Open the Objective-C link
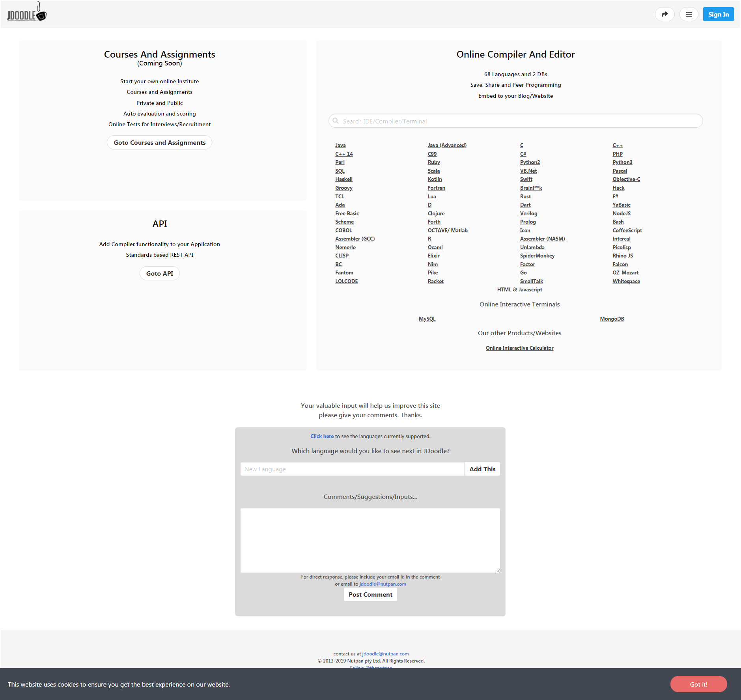Image resolution: width=741 pixels, height=700 pixels. pos(626,179)
